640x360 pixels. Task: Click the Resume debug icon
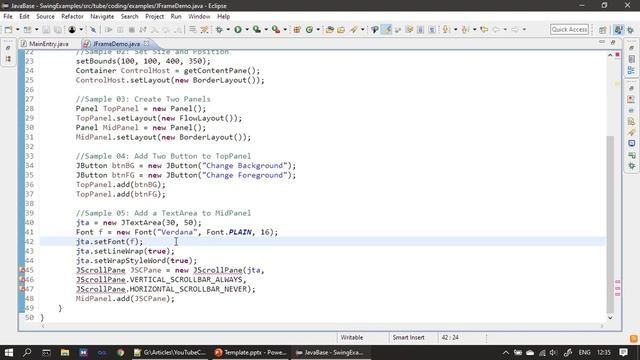point(109,29)
